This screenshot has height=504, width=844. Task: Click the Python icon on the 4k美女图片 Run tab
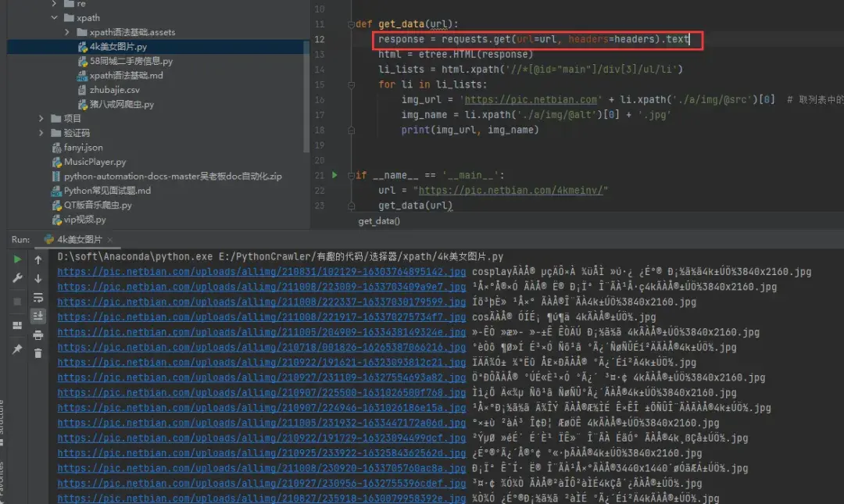coord(48,239)
